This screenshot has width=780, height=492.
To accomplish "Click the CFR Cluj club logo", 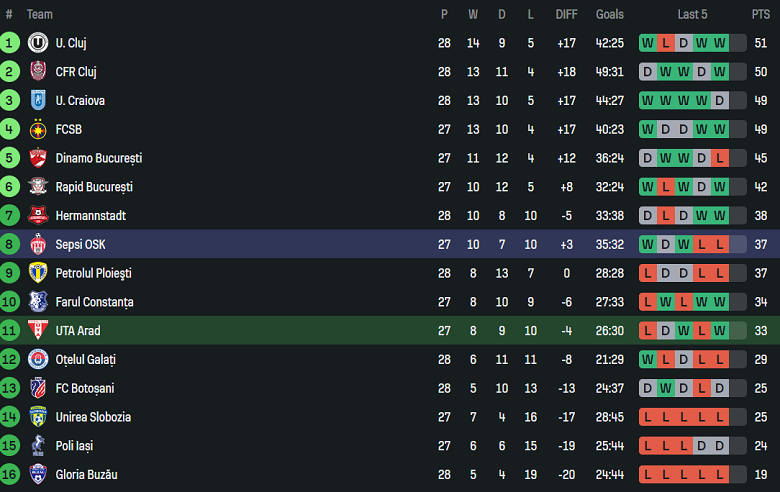I will 38,72.
